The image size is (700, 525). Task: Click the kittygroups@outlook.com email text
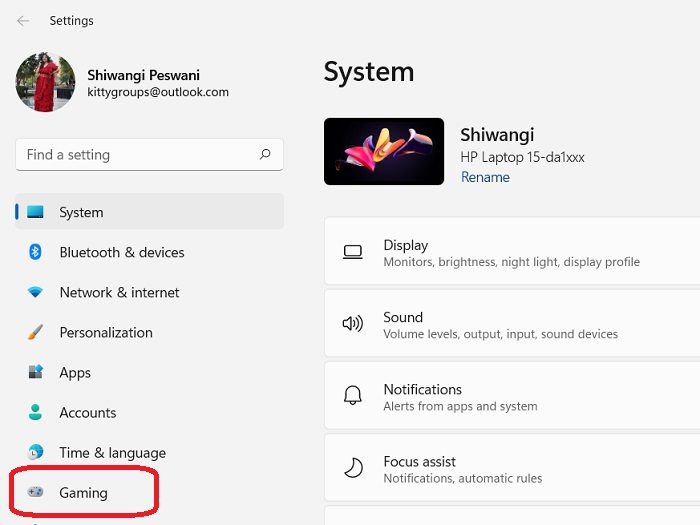coord(158,92)
